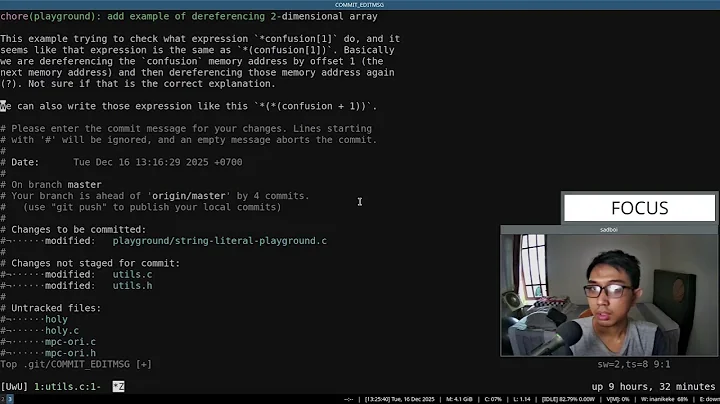
Task: Click the wifi 'W: inanikeke 68%' status entry
Action: tap(664, 399)
